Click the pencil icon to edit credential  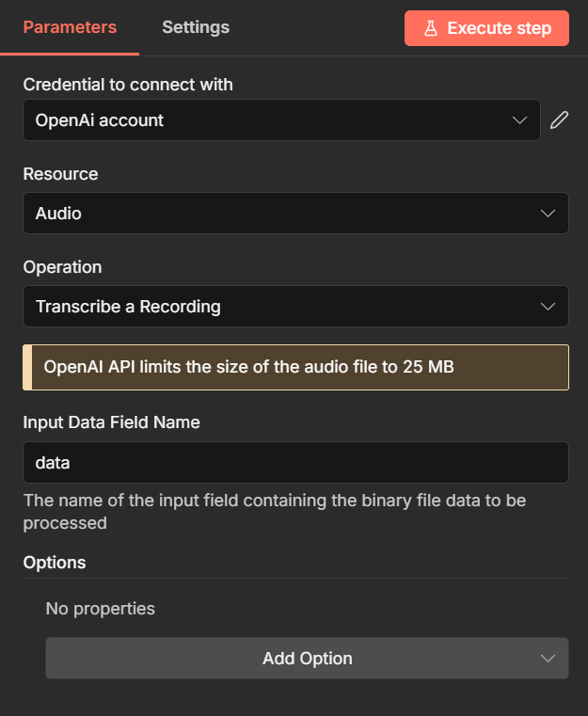(x=560, y=120)
